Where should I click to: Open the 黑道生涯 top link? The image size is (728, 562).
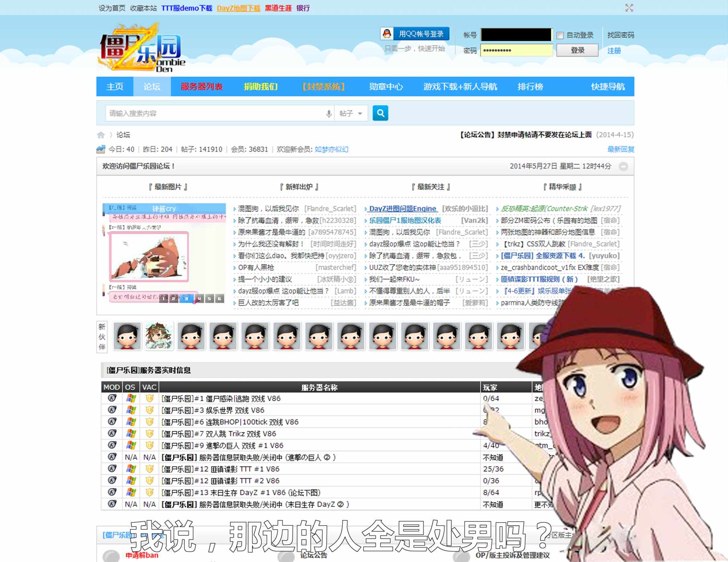pos(278,8)
